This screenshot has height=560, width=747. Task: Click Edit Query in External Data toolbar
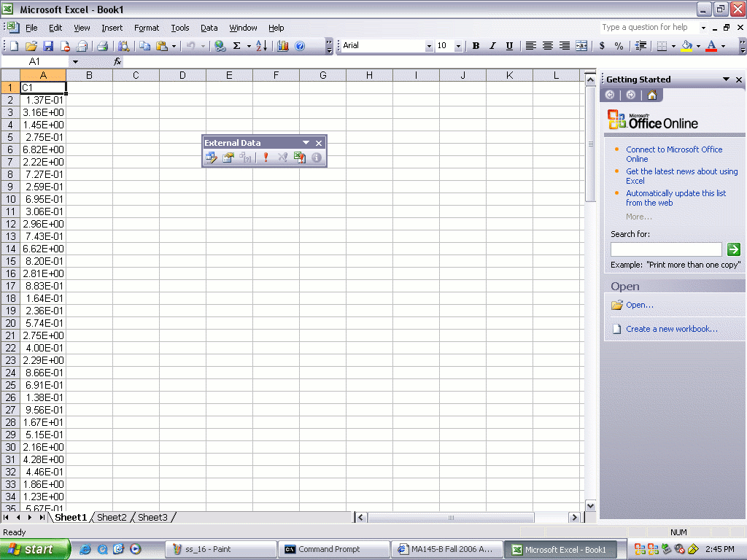pos(211,157)
